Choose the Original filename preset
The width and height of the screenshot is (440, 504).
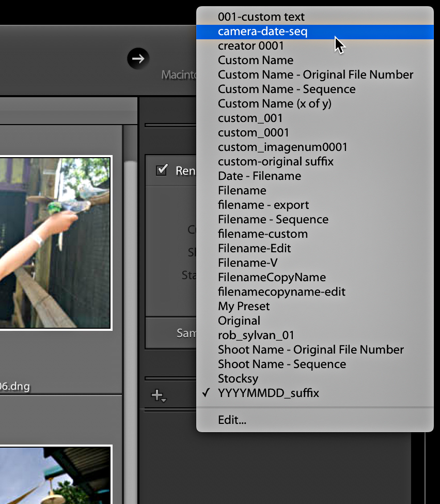point(239,320)
